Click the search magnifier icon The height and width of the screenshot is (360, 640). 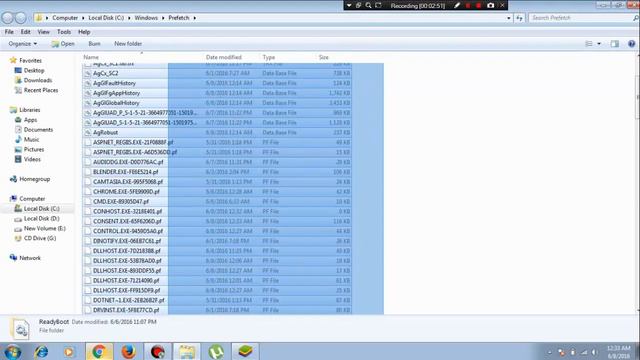click(x=636, y=18)
